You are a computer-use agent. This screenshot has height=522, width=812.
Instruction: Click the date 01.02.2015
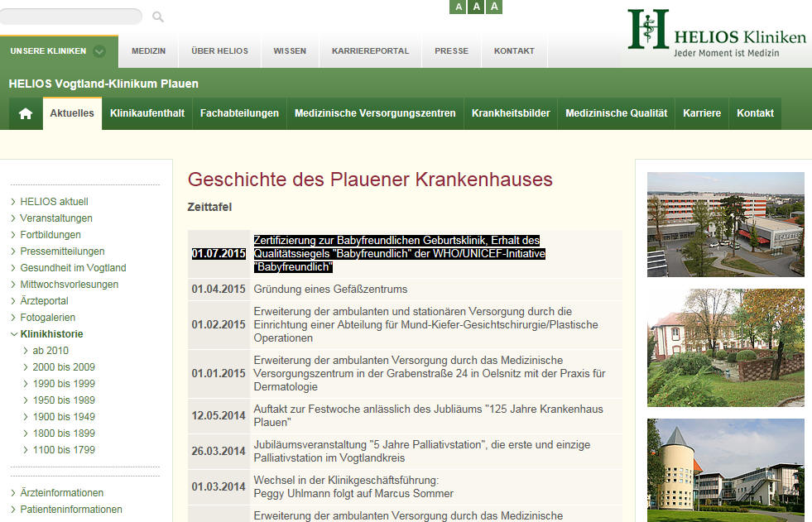pyautogui.click(x=219, y=325)
